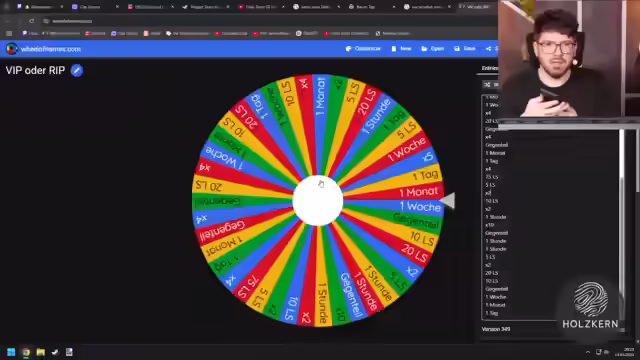The height and width of the screenshot is (360, 640).
Task: Switch to the Baum Typ browser tab
Action: tap(371, 7)
